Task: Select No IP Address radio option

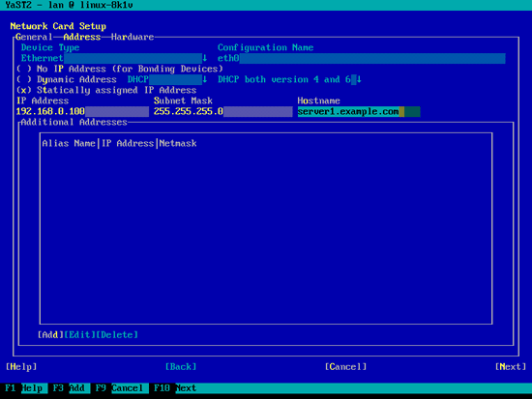Action: (119, 69)
